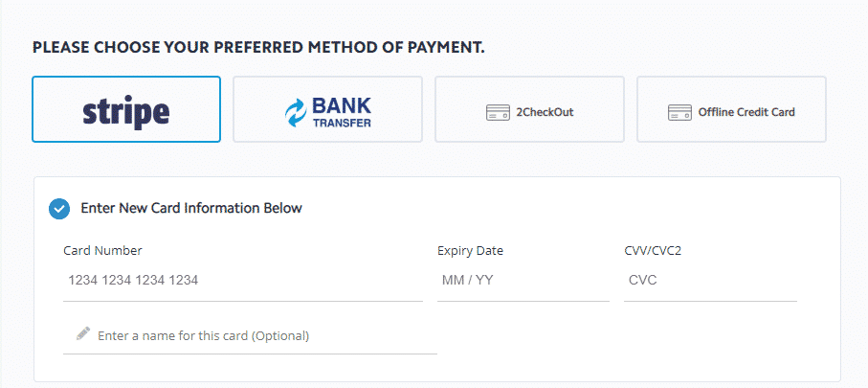Select the Enter New Card Information label
The image size is (868, 388).
point(191,208)
